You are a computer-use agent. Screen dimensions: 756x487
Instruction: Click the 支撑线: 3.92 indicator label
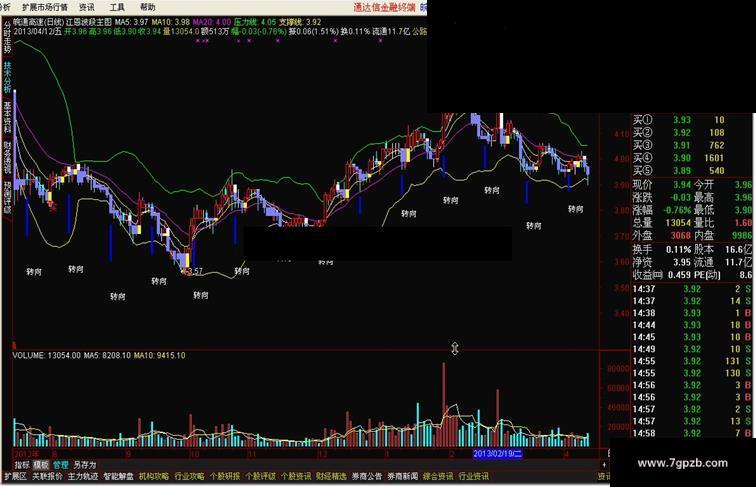click(300, 22)
